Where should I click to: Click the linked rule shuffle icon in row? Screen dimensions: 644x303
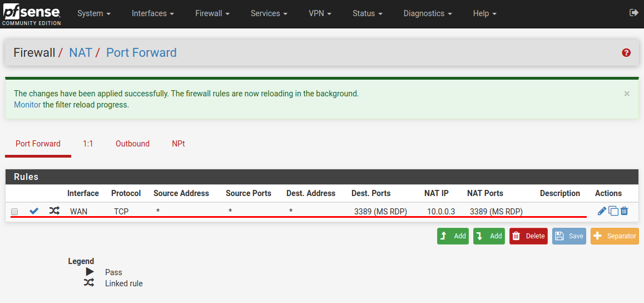coord(54,211)
